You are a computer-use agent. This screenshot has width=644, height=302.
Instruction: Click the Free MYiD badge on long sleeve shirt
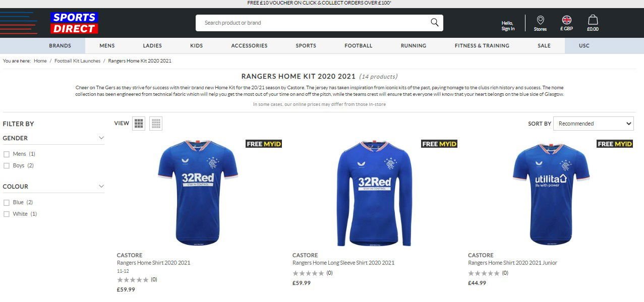439,144
